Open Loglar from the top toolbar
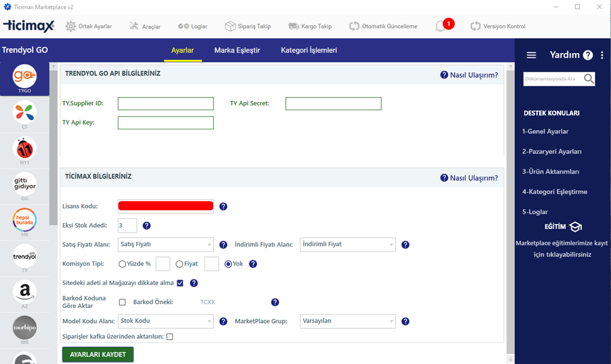 pos(192,26)
